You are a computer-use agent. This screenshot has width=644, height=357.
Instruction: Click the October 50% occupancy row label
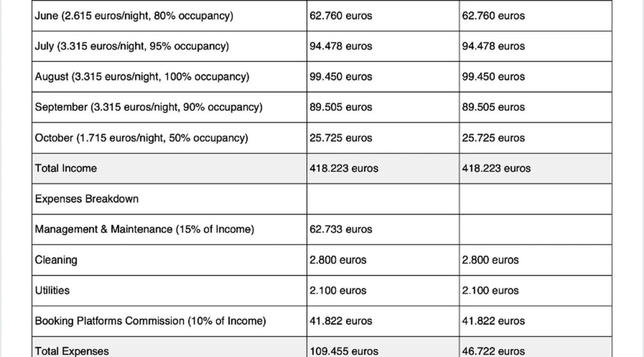click(141, 138)
